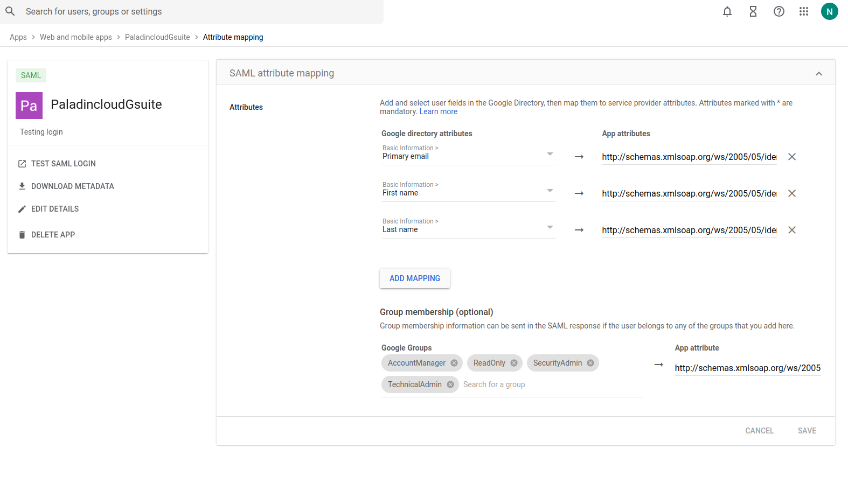Go to Apps in breadcrumb
The width and height of the screenshot is (848, 504).
coord(18,37)
